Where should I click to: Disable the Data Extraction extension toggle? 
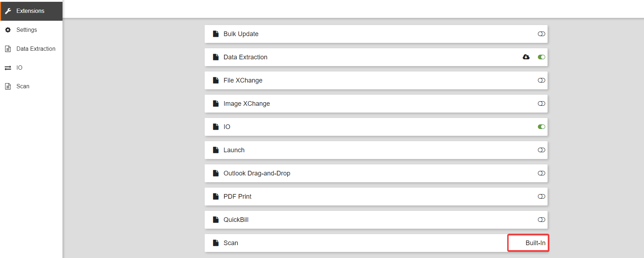click(x=541, y=57)
